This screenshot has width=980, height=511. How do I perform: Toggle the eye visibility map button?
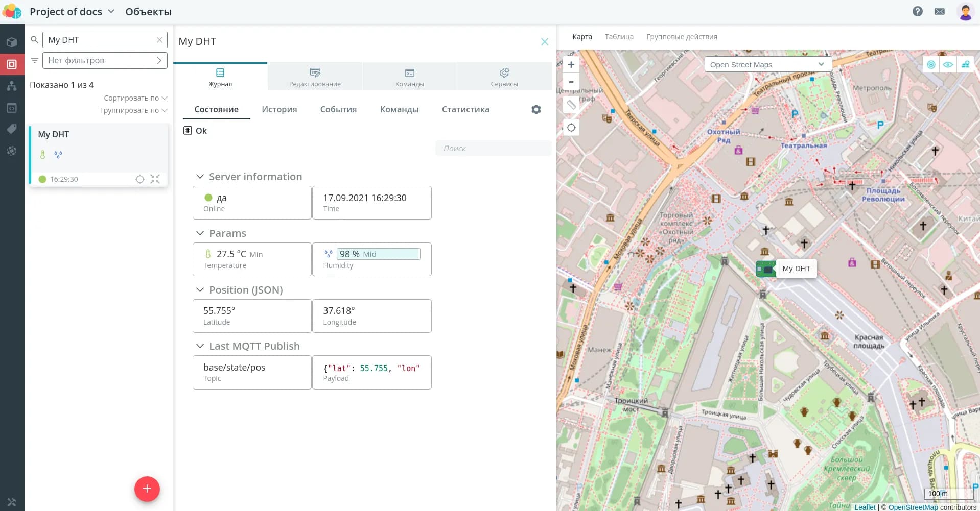[x=948, y=65]
